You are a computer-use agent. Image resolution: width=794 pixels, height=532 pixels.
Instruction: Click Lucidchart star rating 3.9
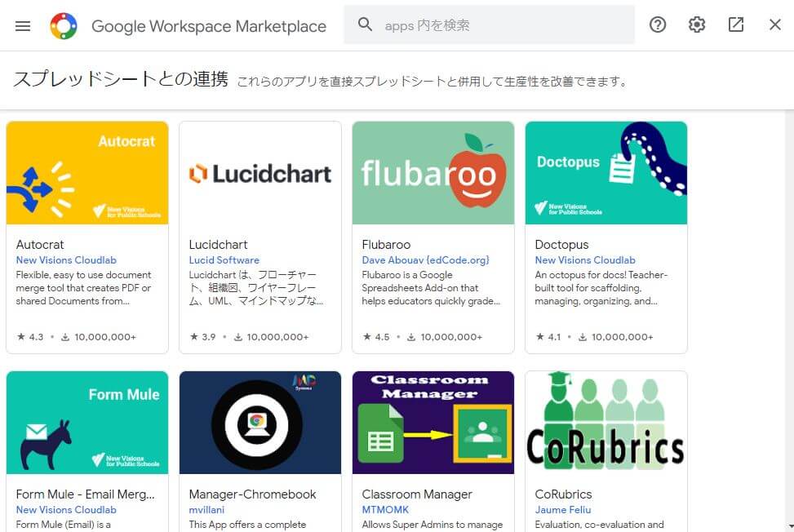click(x=203, y=337)
